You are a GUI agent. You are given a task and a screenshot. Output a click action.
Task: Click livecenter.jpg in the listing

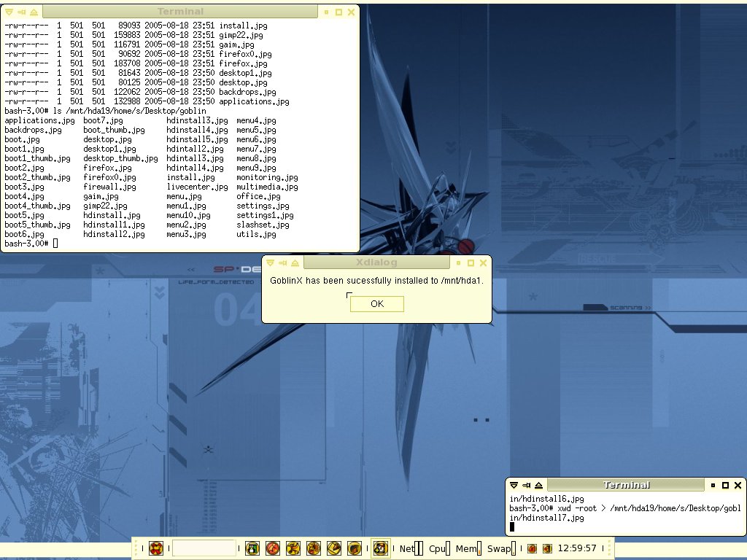(x=197, y=187)
